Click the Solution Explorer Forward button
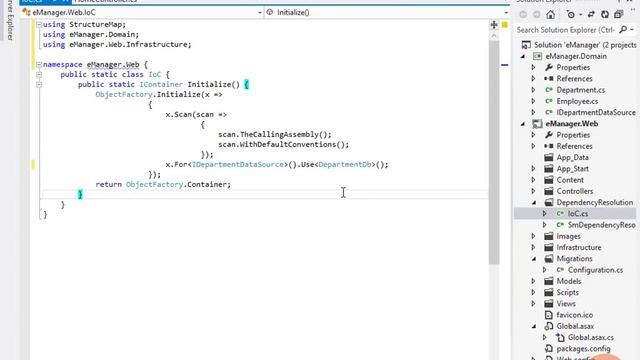The height and width of the screenshot is (360, 640). click(x=537, y=15)
